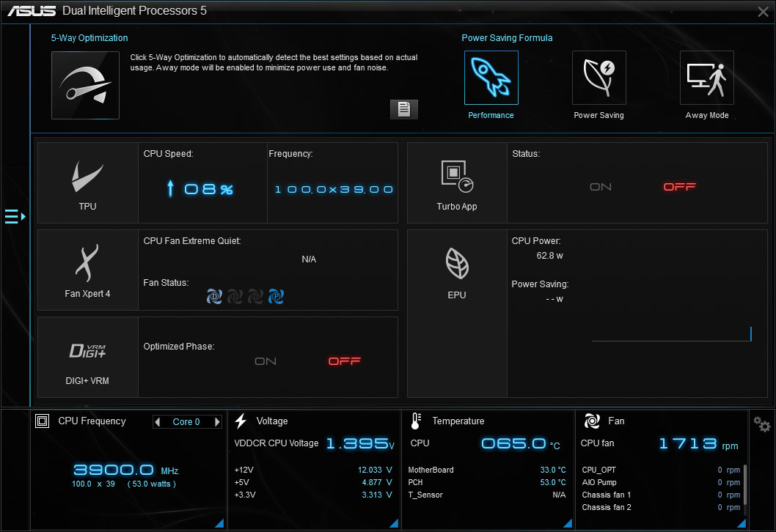This screenshot has width=776, height=532.
Task: Click the Core 0 selector label
Action: click(186, 422)
